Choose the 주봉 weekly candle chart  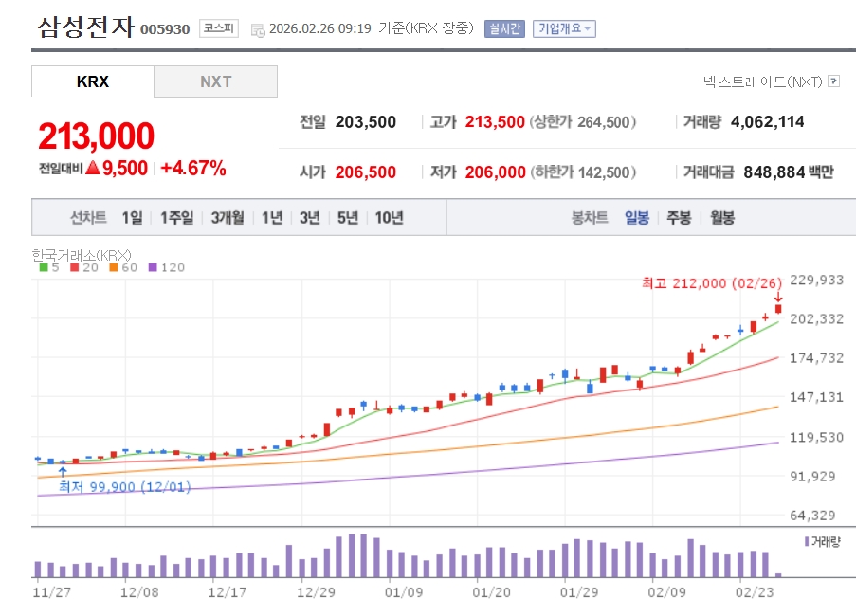coord(679,218)
